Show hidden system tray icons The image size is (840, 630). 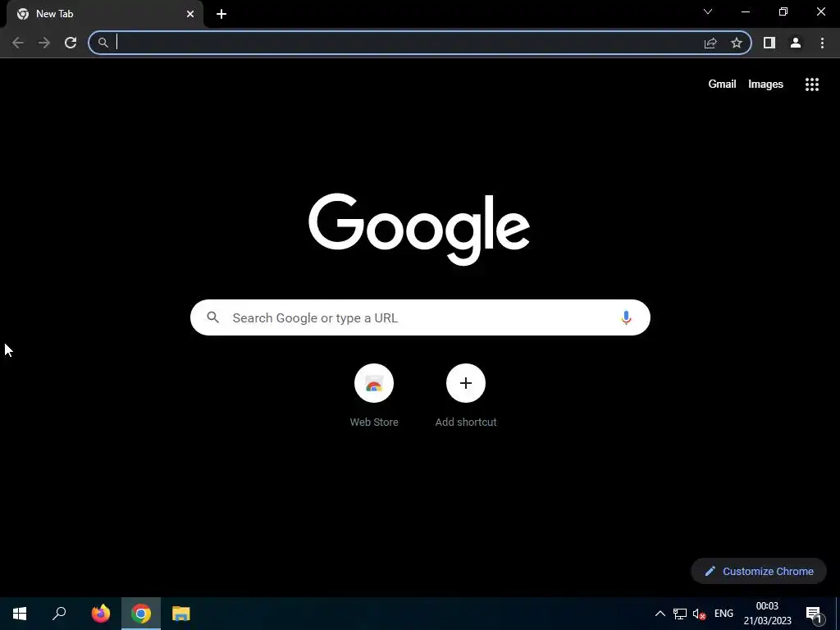click(x=660, y=614)
